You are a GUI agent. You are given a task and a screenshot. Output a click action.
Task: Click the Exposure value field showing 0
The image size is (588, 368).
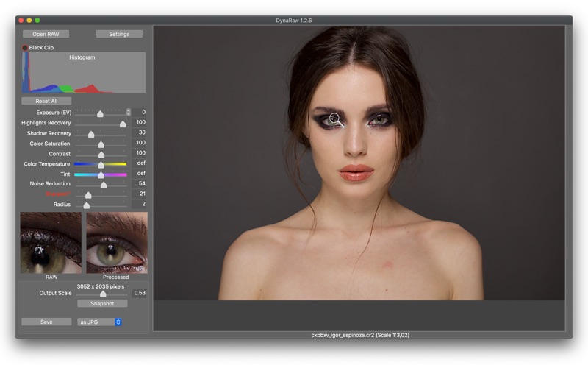(140, 112)
